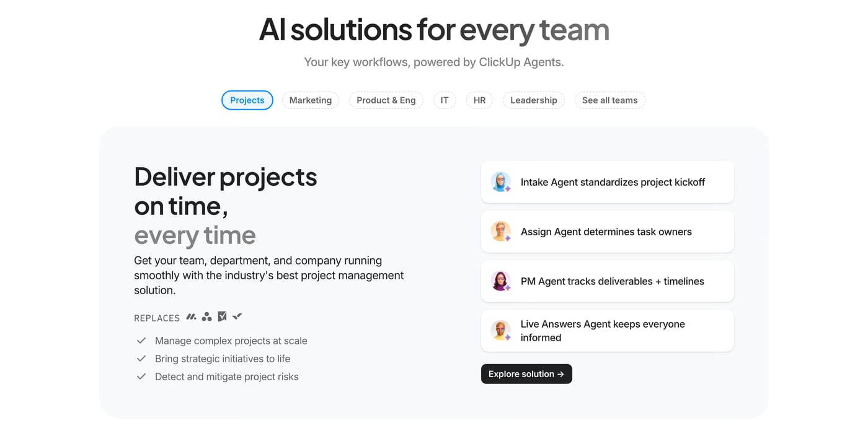The height and width of the screenshot is (436, 868).
Task: Open Live Answers Agent keeps everyone informed card
Action: click(608, 331)
